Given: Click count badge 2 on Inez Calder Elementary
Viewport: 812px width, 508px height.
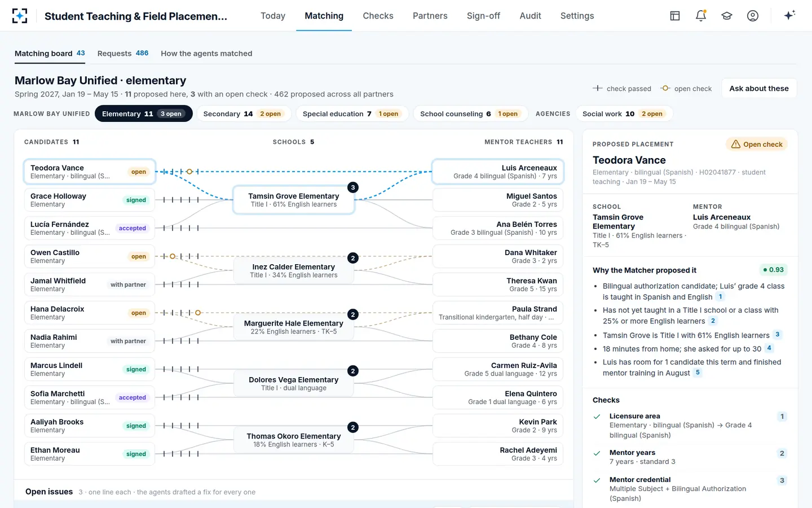Looking at the screenshot, I should coord(353,258).
